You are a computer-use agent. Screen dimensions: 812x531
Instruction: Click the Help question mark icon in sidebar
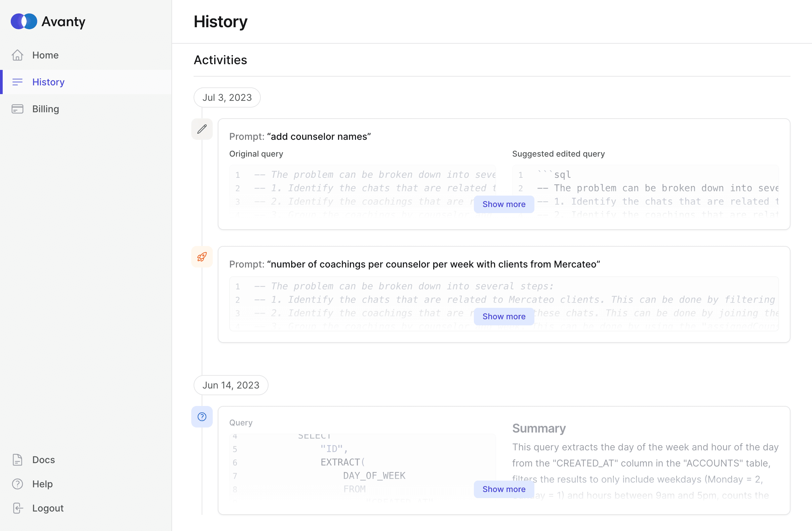tap(17, 484)
